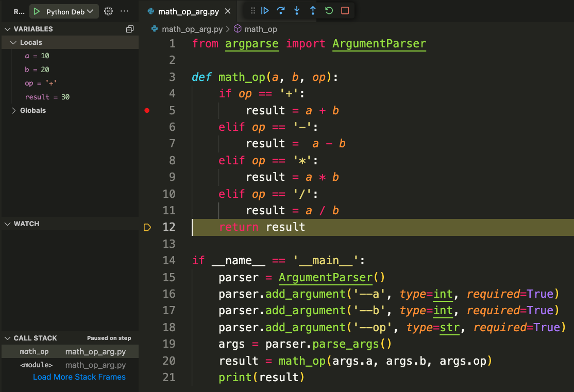The image size is (574, 392).
Task: Click the Python file icon in breadcrumb
Action: coord(155,29)
